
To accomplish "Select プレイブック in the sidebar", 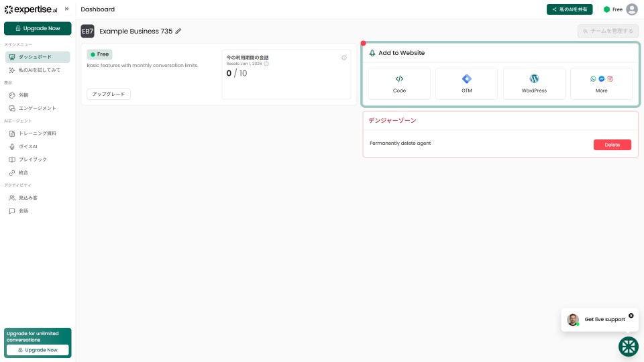I will click(32, 160).
